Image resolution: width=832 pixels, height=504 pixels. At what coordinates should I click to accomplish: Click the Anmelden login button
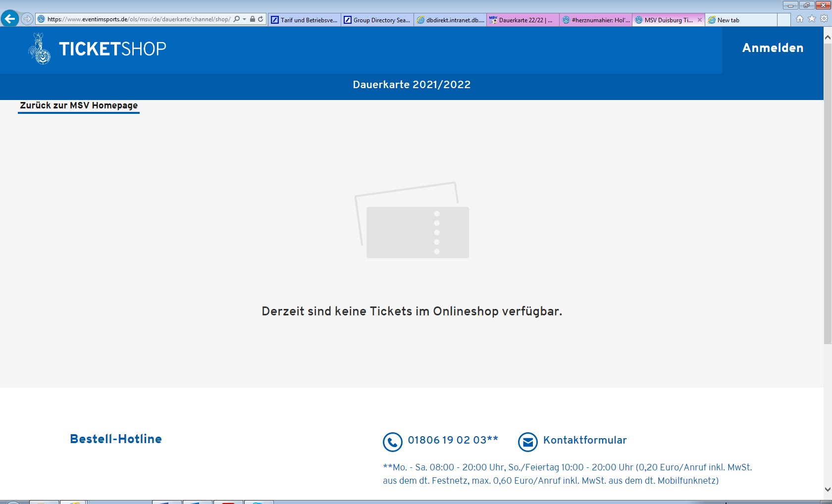[773, 48]
